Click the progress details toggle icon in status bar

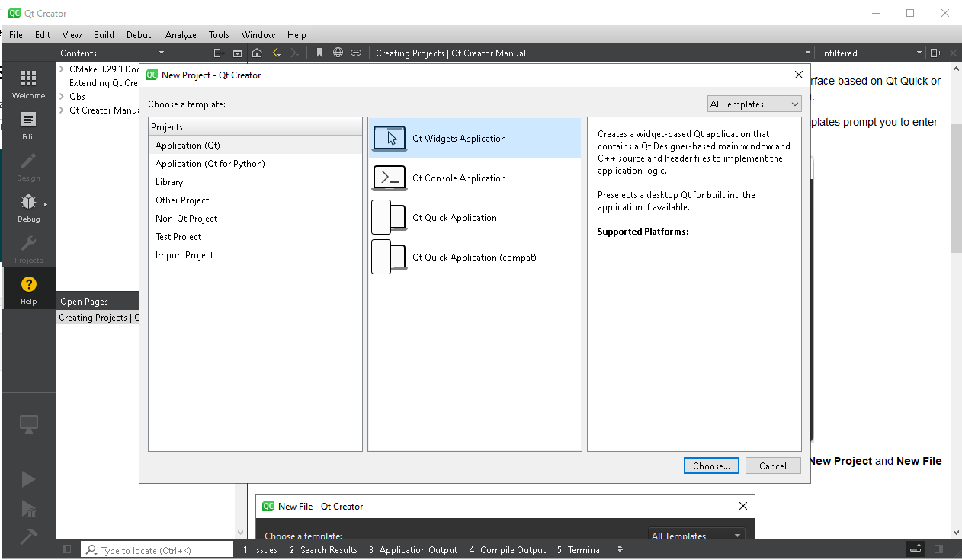pos(916,549)
